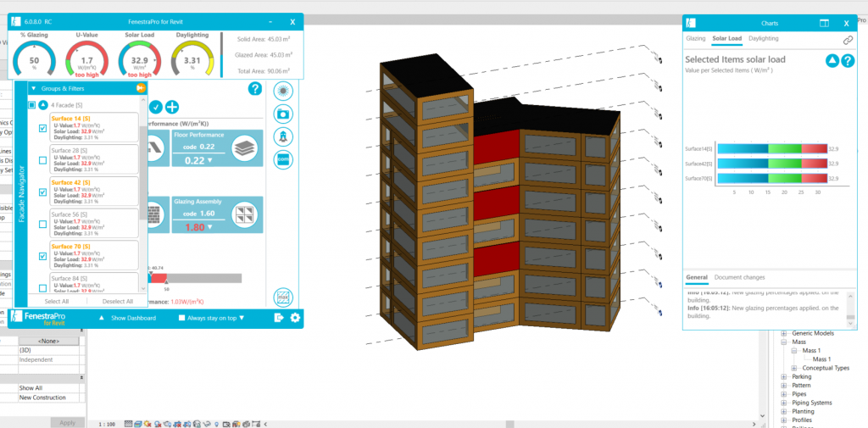The image size is (868, 428).
Task: Click the checkmark apply circle icon
Action: (x=156, y=107)
